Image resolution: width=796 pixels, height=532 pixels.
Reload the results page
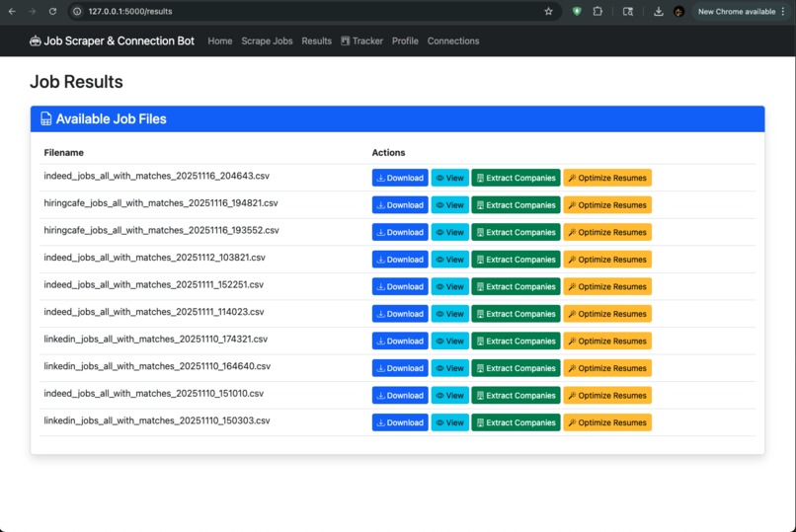(x=52, y=11)
